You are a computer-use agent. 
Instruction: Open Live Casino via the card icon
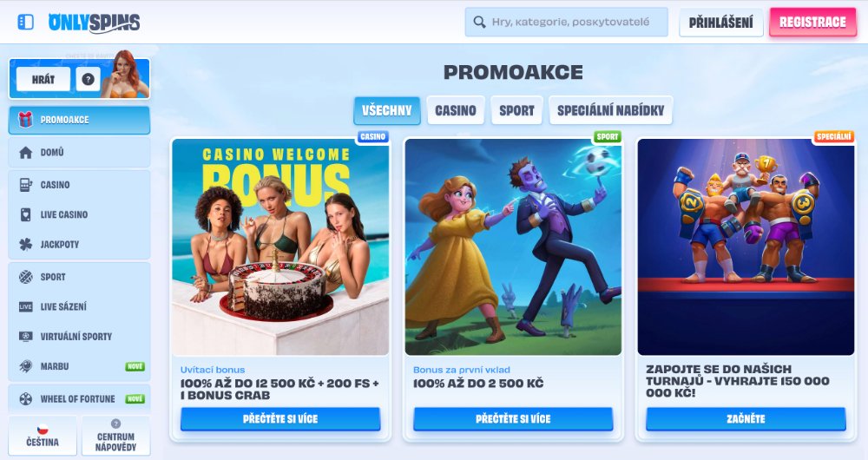(x=25, y=214)
